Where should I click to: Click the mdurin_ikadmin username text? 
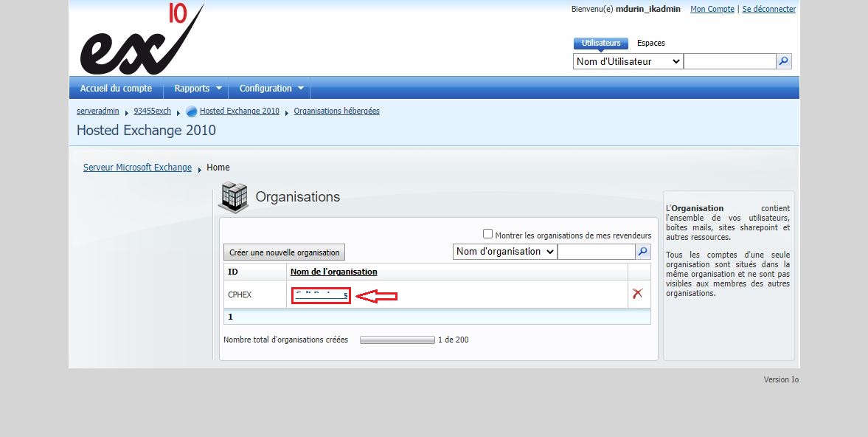(648, 9)
